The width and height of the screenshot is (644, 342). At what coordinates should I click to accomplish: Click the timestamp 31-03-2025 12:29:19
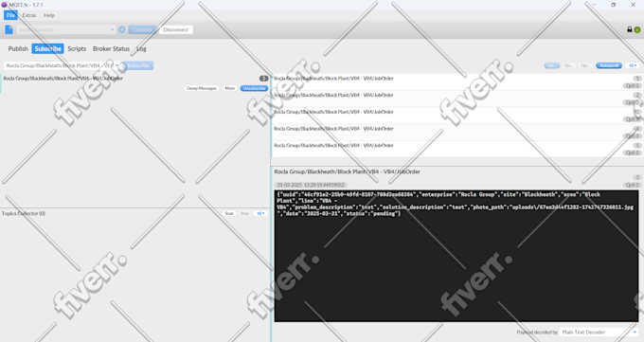(311, 185)
